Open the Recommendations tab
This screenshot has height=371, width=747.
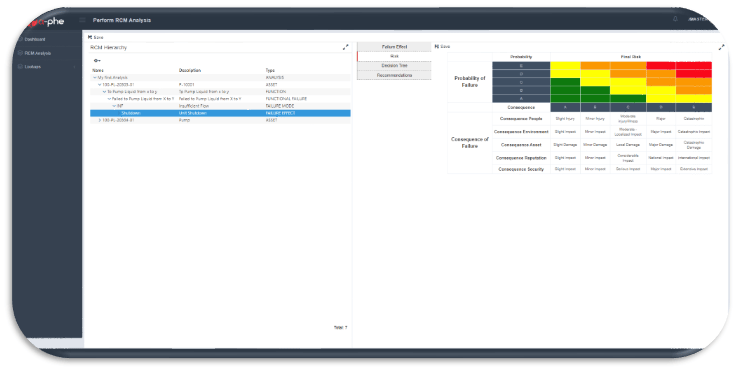pos(394,75)
